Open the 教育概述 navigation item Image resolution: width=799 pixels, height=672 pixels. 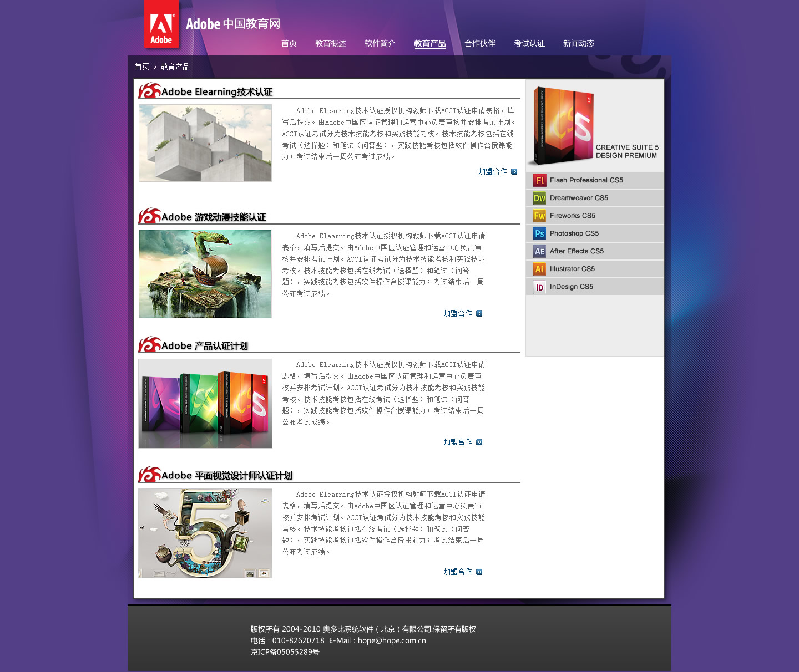[x=331, y=43]
